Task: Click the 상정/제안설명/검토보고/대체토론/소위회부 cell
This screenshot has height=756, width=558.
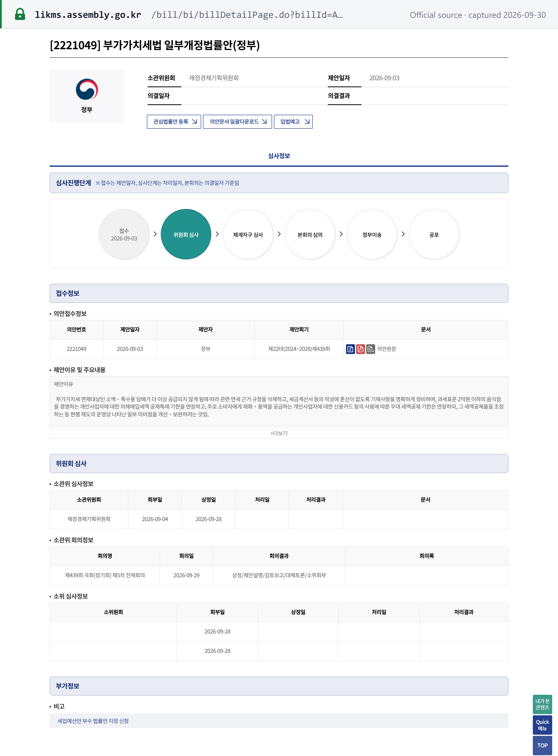Action: click(279, 575)
